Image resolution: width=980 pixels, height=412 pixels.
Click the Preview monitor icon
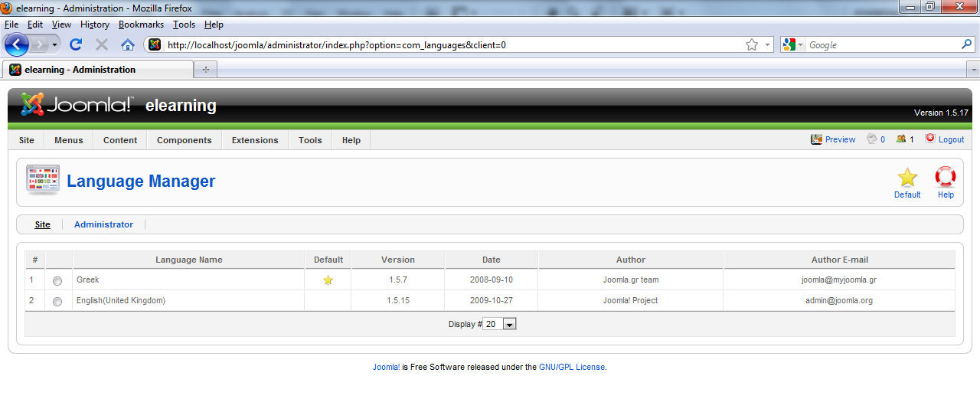(x=816, y=139)
